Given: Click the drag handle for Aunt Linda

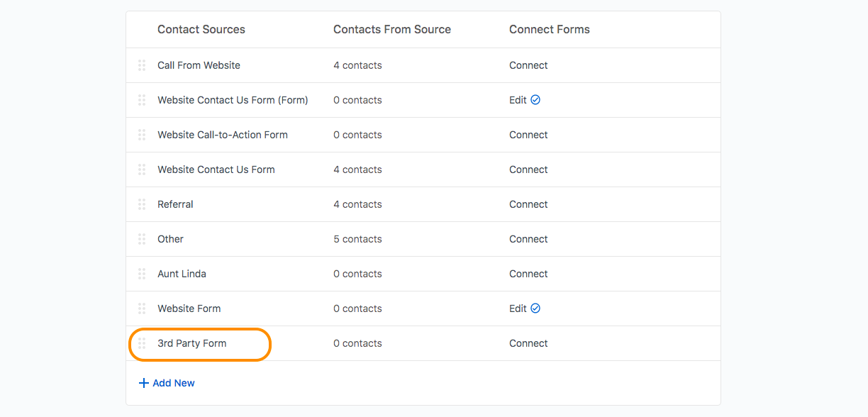Looking at the screenshot, I should click(142, 274).
